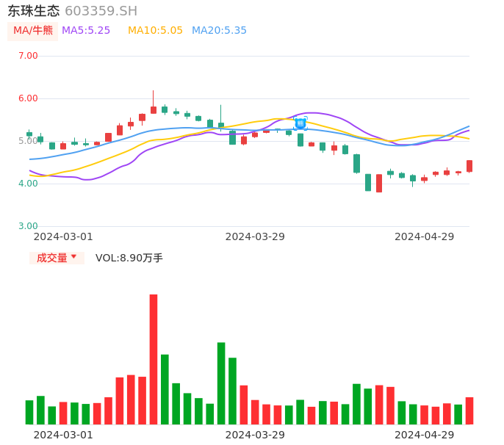This screenshot has height=445, width=504.
Task: Click the 2024-04-29 date under price chart
Action: 425,236
